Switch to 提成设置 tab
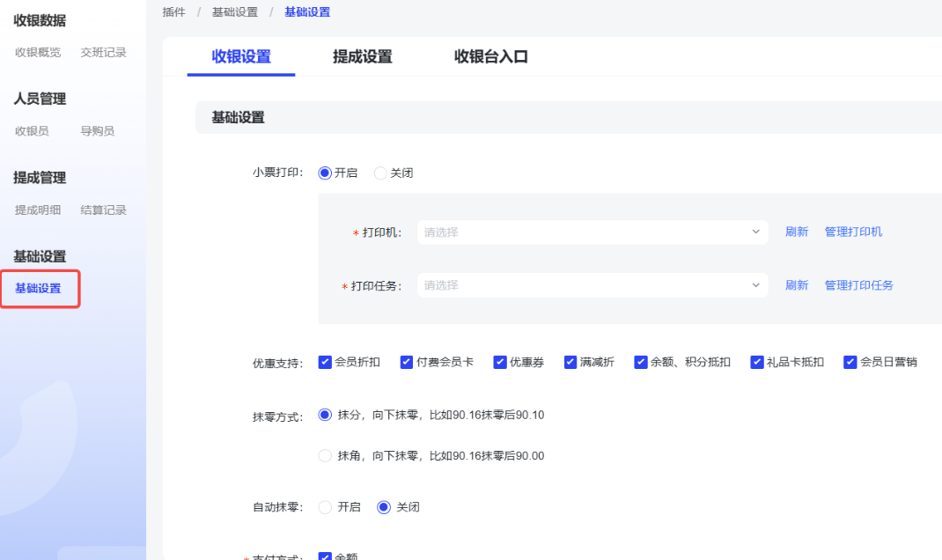The image size is (942, 560). coord(362,57)
